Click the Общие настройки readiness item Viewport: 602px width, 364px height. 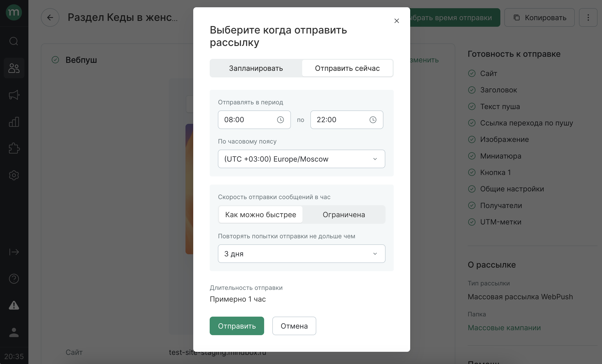pyautogui.click(x=512, y=189)
